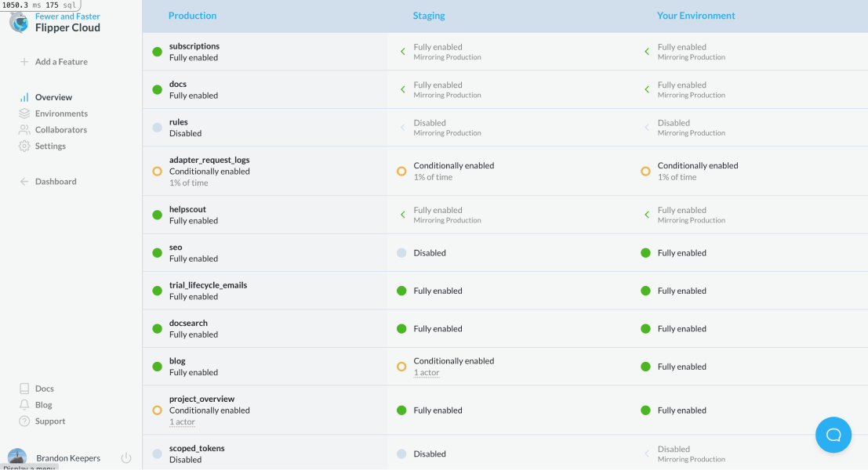868x470 pixels.
Task: Select the Overview bar chart icon
Action: click(x=24, y=97)
